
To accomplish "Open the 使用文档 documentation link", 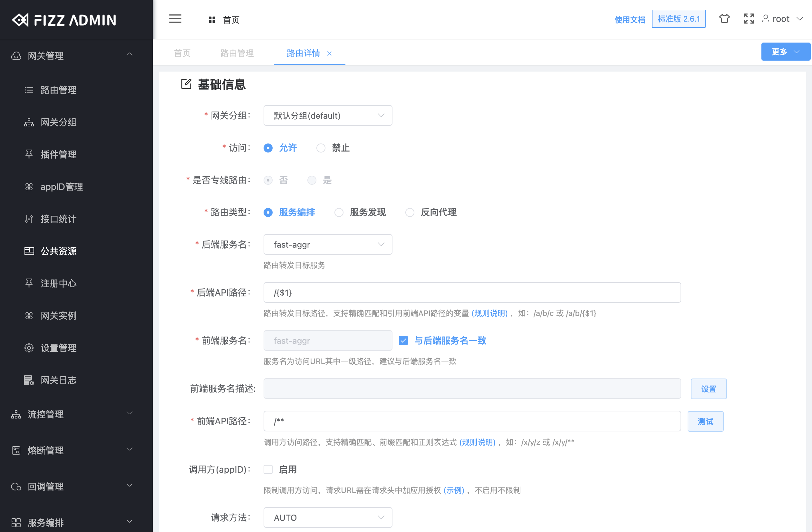I will click(x=630, y=19).
